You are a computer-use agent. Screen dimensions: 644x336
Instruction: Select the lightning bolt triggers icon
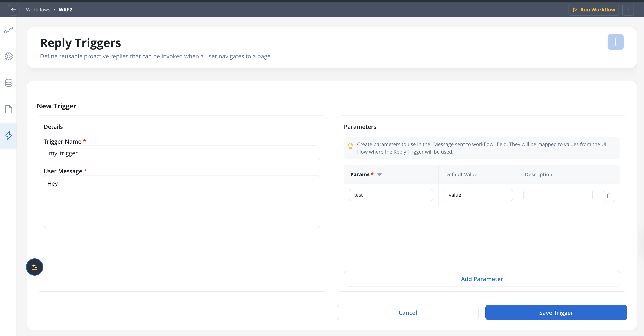point(8,136)
